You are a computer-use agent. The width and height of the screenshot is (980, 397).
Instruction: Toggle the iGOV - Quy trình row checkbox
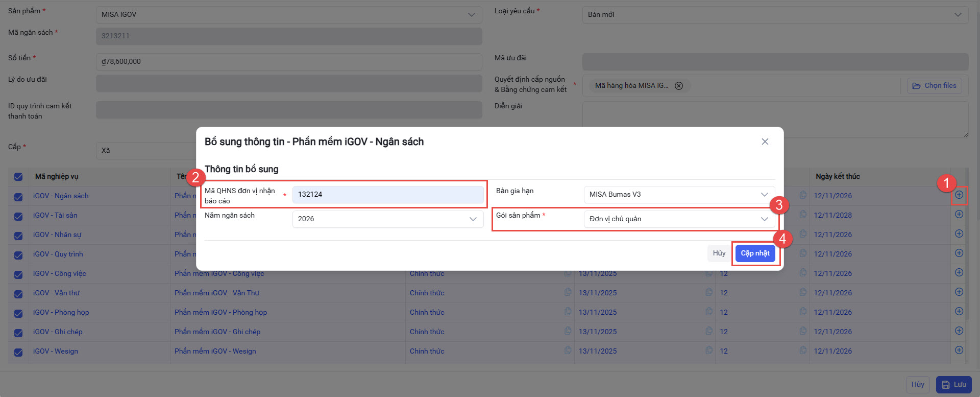(x=18, y=255)
